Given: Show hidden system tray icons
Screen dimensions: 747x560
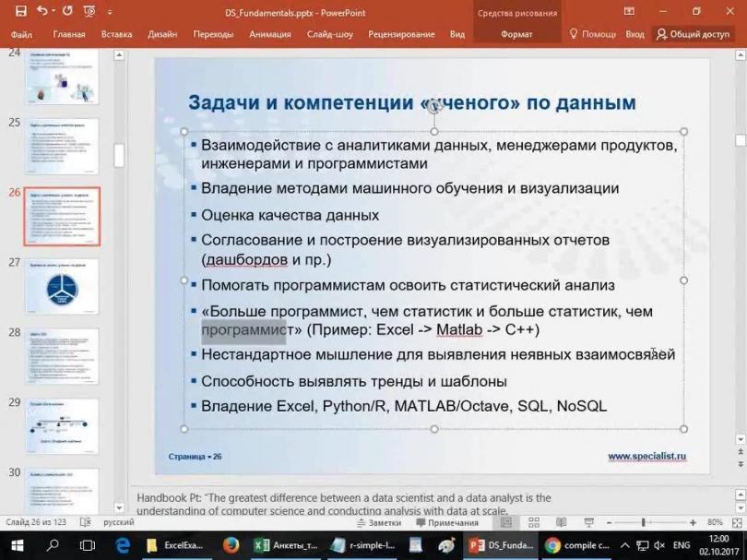Looking at the screenshot, I should (626, 545).
